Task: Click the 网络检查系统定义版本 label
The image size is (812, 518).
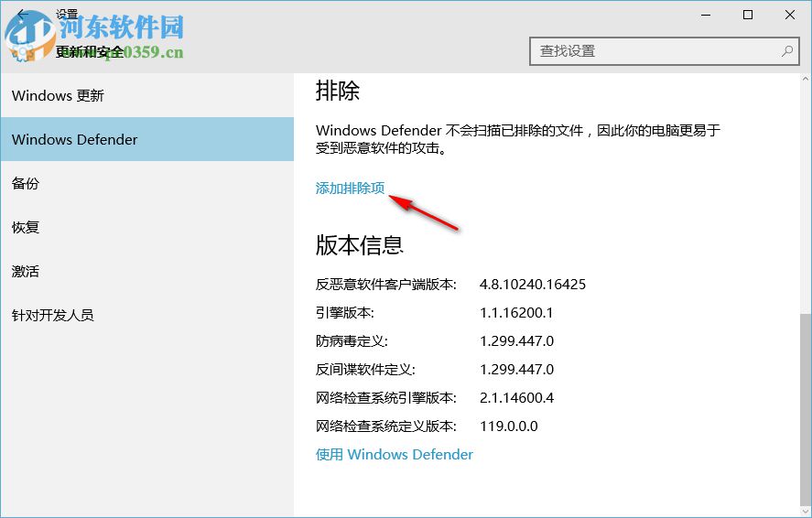Action: (x=386, y=426)
